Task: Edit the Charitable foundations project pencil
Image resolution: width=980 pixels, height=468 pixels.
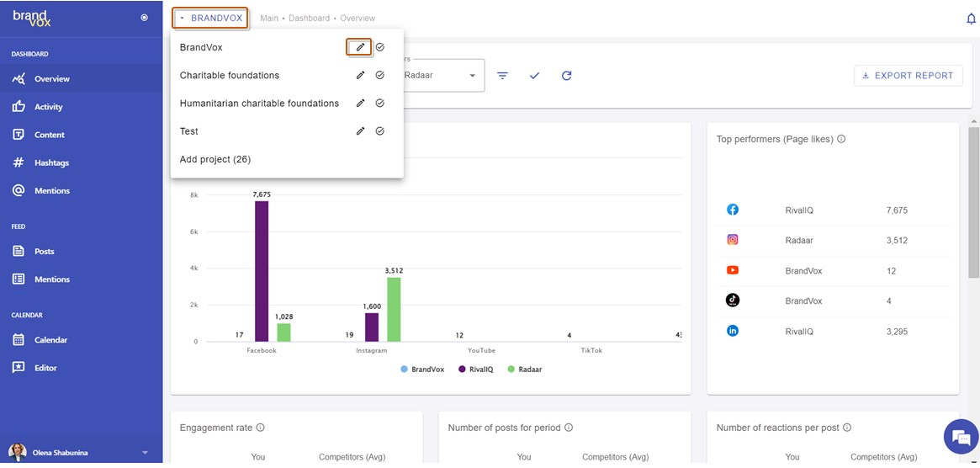Action: (360, 75)
